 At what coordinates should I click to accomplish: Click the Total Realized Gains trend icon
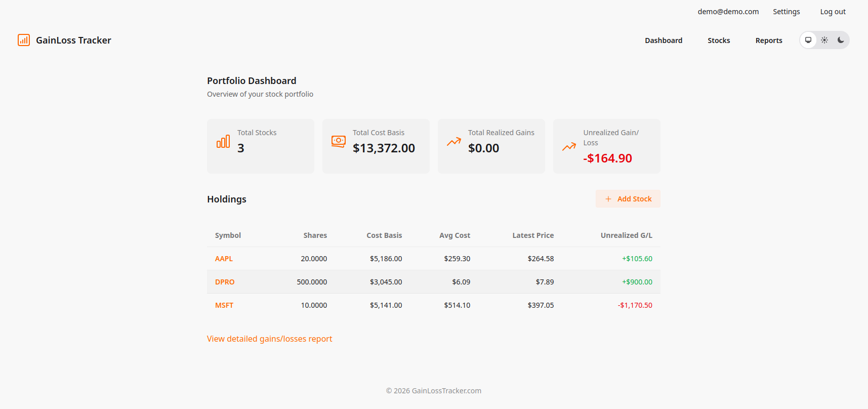454,142
